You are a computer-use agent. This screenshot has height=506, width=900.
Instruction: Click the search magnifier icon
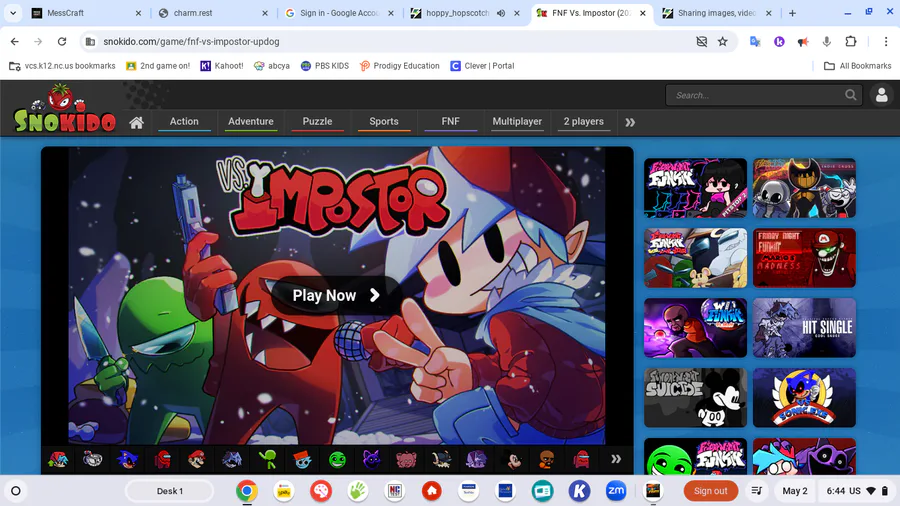851,95
